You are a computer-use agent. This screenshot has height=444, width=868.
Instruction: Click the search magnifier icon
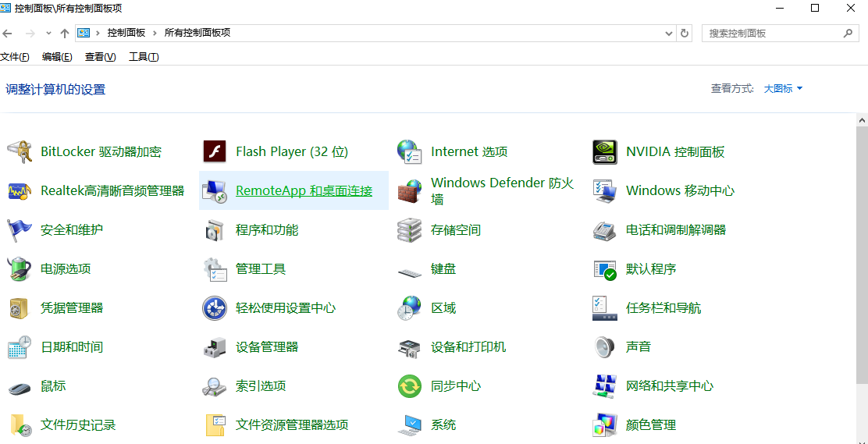[x=848, y=34]
